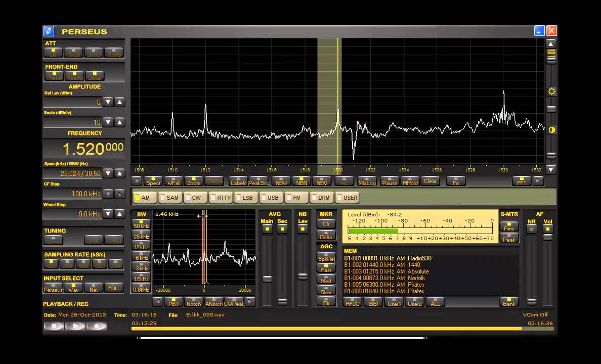Click the MKR Delta button

[326, 235]
